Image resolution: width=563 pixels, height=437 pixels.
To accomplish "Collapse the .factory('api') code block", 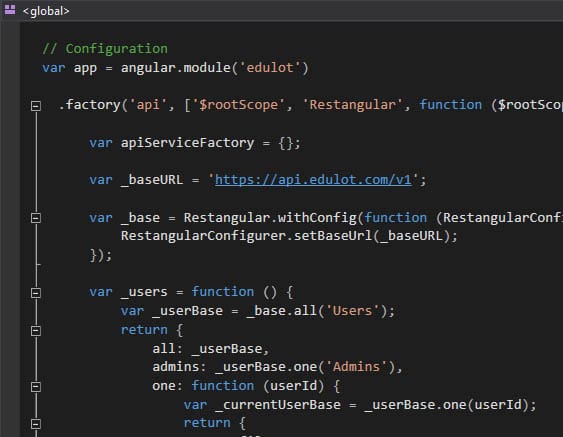I will point(36,106).
